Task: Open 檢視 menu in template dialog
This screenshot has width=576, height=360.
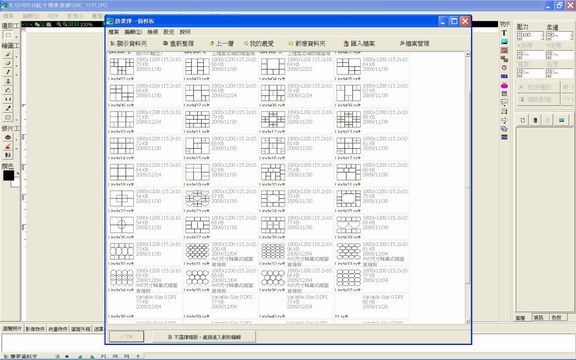Action: [x=152, y=32]
